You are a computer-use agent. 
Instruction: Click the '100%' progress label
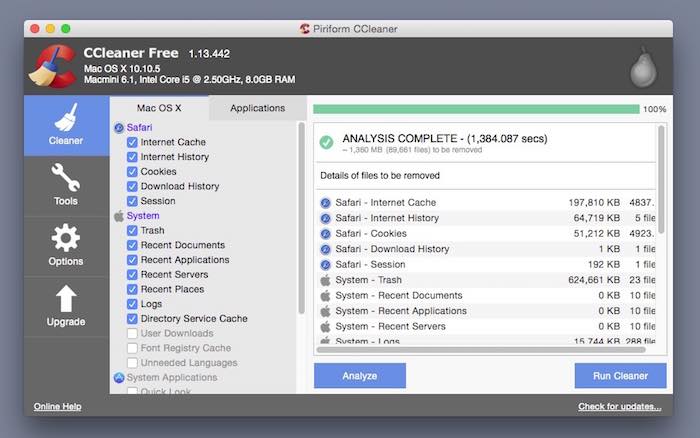tap(654, 109)
